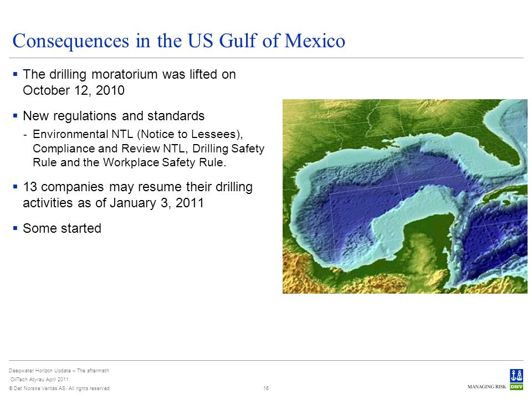Click the Gulf of Mexico relief map image
The image size is (532, 399).
point(405,196)
